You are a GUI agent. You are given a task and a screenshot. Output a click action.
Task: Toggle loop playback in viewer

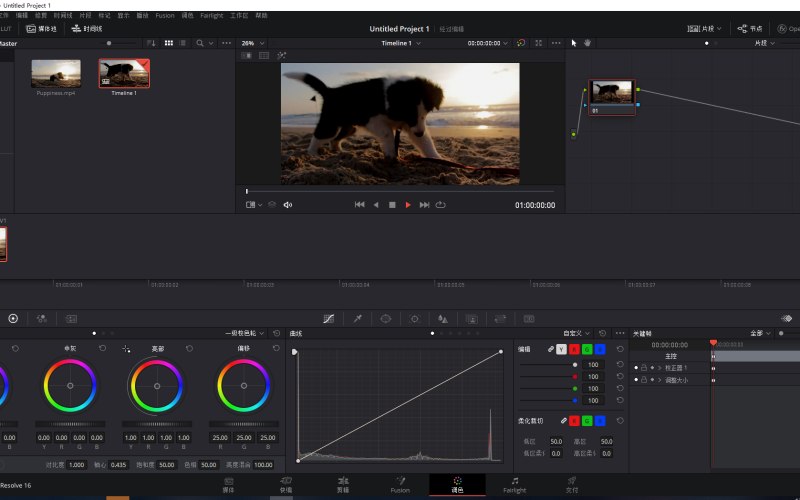point(440,205)
